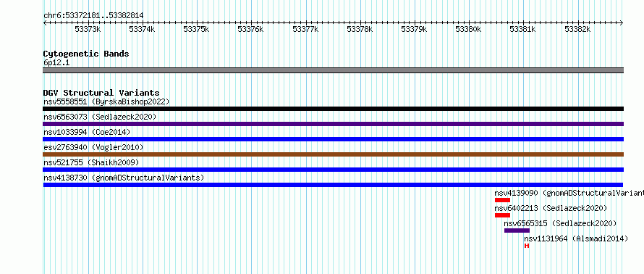Open nsv5558551 (ByrskaBishop2022) variant label
Screen dimensions: 644x274
[106, 101]
